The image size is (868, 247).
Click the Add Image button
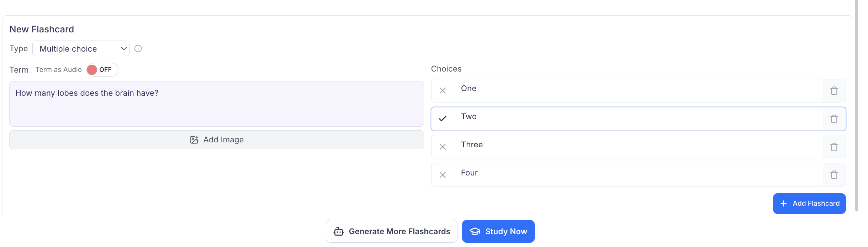[x=216, y=140]
